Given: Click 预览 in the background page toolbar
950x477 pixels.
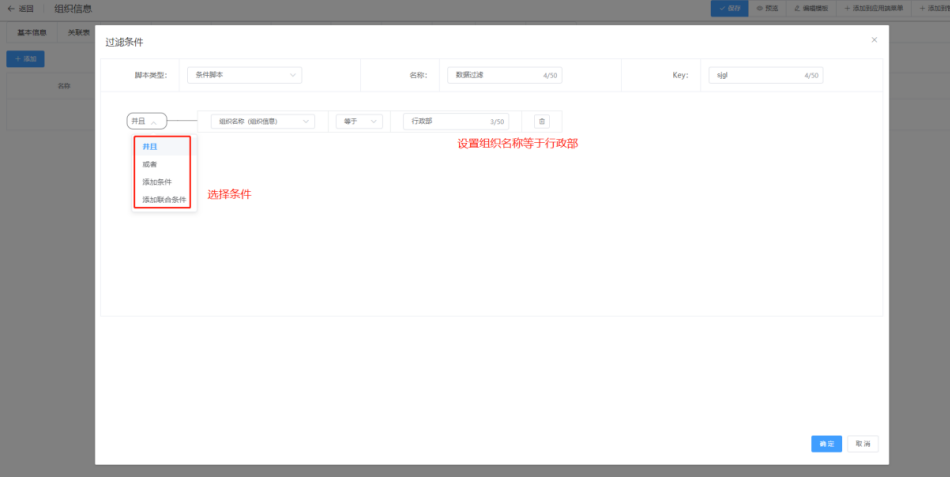Looking at the screenshot, I should [767, 8].
